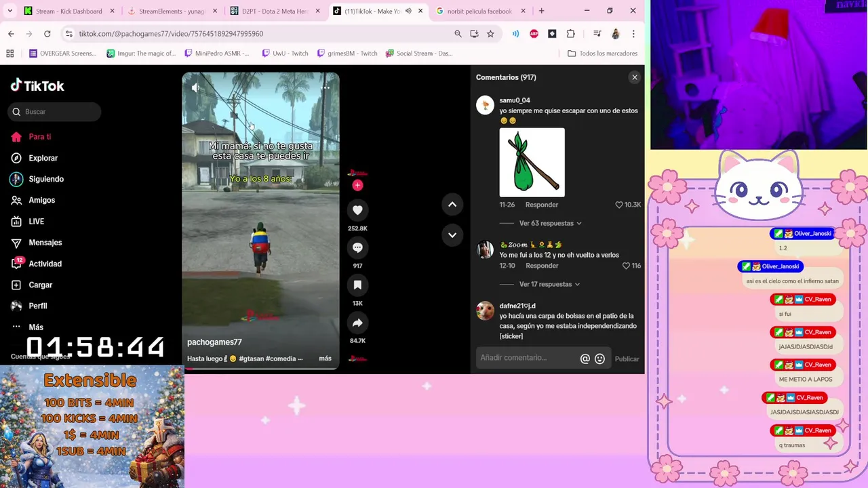Open the tab search dropdown

tap(9, 11)
